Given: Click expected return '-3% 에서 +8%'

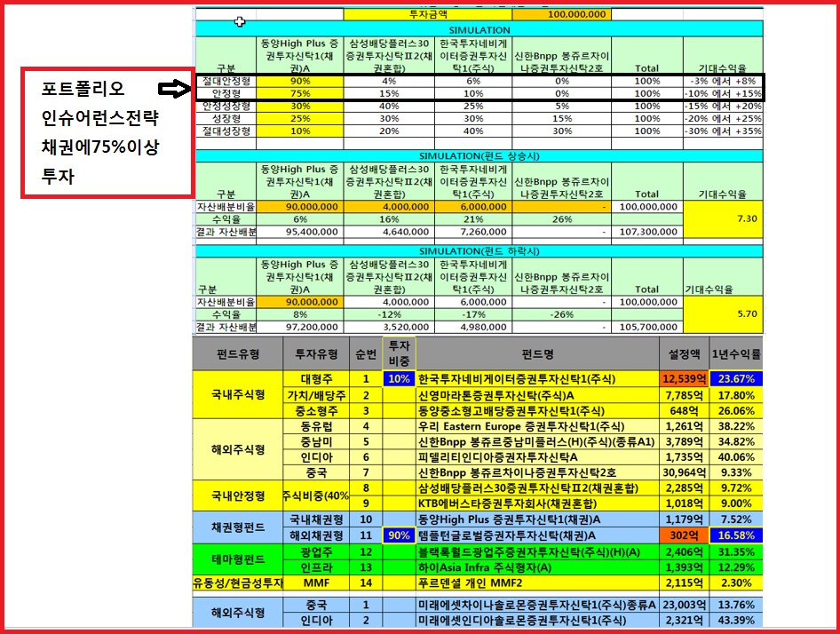Looking at the screenshot, I should click(x=723, y=81).
